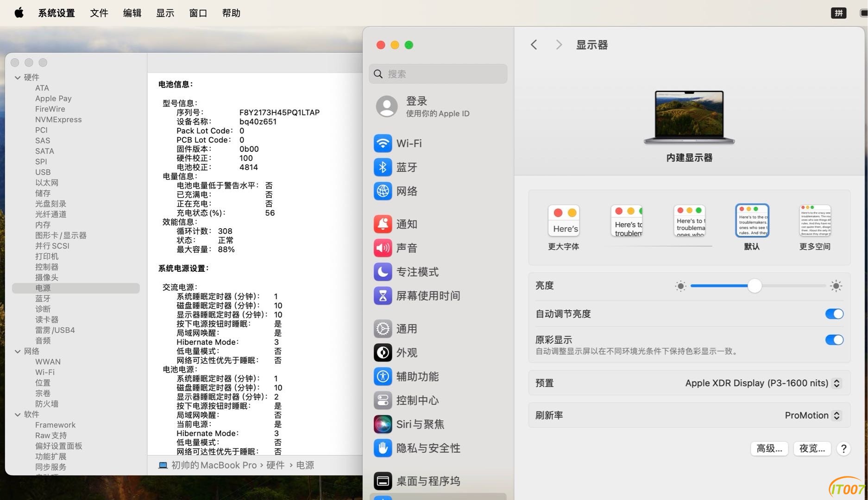
Task: Click serial number F8Y2173H45PQ1LTAP text
Action: (279, 112)
